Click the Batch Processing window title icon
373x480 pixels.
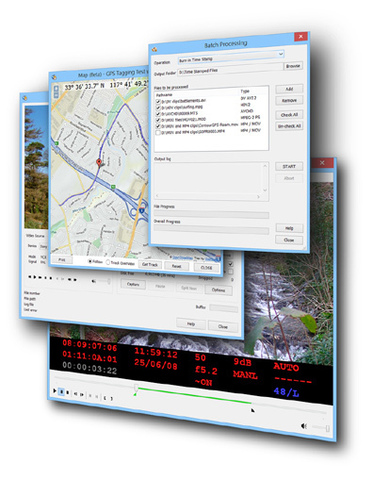[x=154, y=49]
